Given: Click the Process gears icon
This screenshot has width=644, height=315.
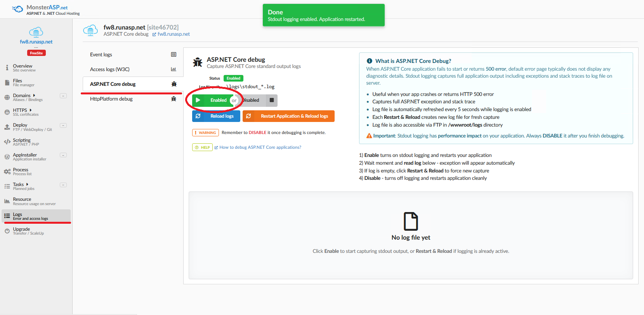Looking at the screenshot, I should (x=7, y=172).
